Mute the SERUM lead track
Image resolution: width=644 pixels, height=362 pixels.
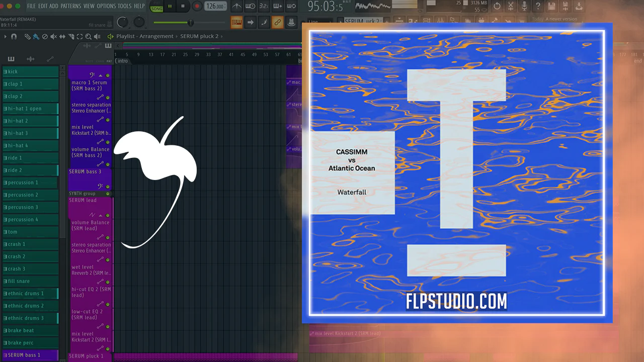click(108, 216)
